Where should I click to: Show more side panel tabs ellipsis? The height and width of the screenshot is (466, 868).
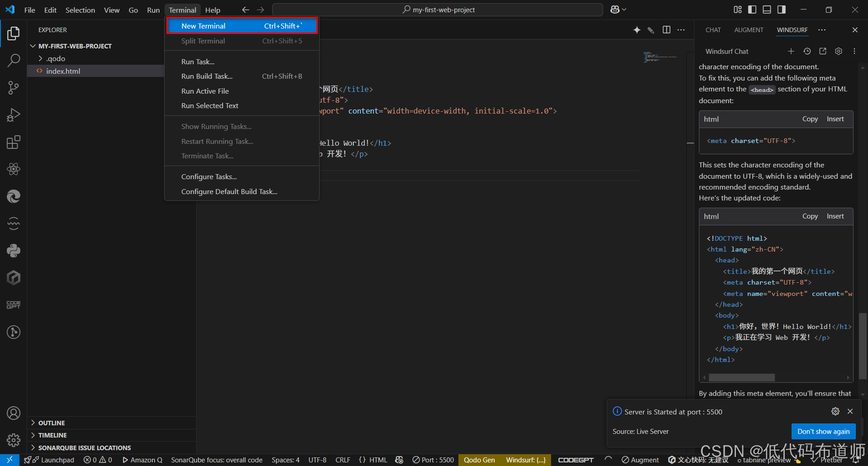822,30
